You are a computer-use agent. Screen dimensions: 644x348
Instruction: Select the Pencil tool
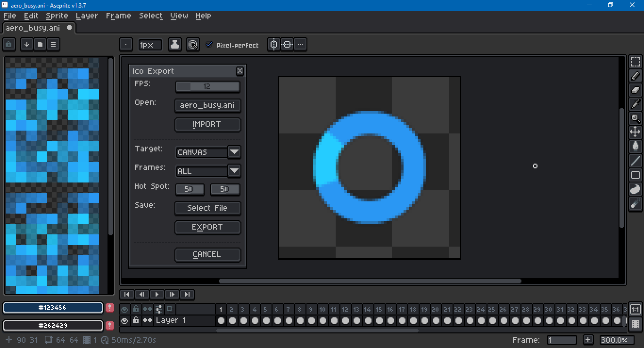636,76
